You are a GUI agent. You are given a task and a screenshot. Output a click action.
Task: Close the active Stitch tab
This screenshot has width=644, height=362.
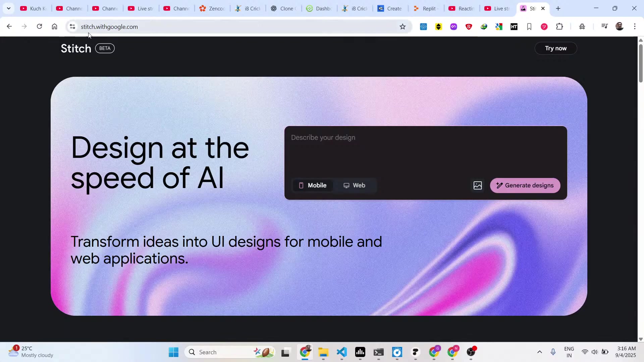[543, 8]
